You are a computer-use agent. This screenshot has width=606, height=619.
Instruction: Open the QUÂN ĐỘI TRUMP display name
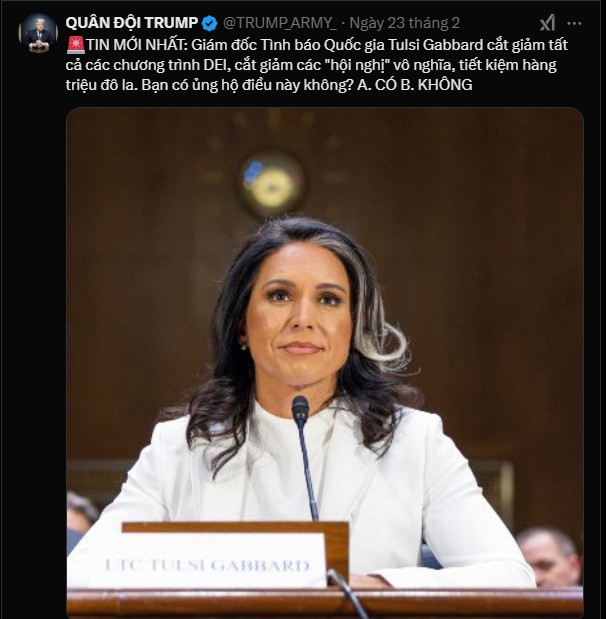(x=132, y=23)
